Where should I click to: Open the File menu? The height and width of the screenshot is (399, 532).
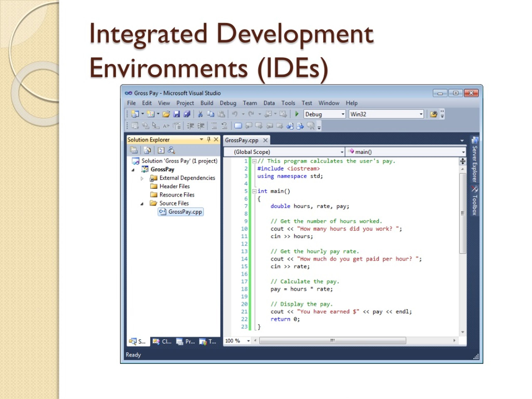131,103
